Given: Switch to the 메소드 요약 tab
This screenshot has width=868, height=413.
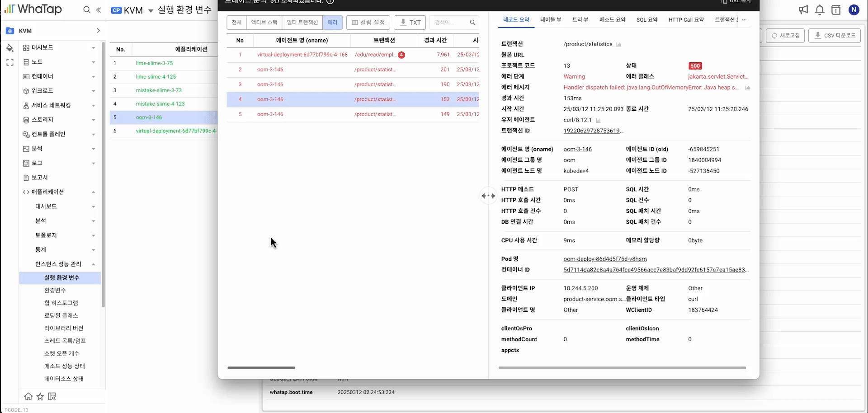Looking at the screenshot, I should [x=613, y=20].
